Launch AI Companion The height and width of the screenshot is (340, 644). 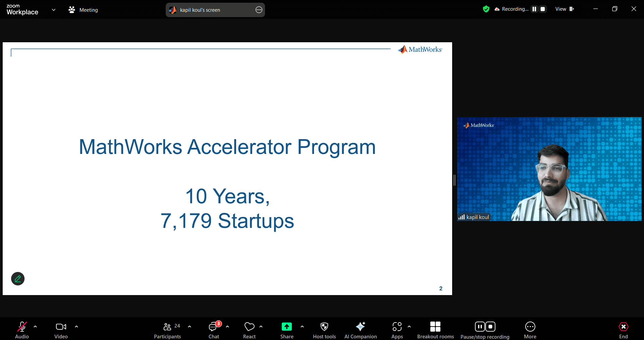(361, 327)
